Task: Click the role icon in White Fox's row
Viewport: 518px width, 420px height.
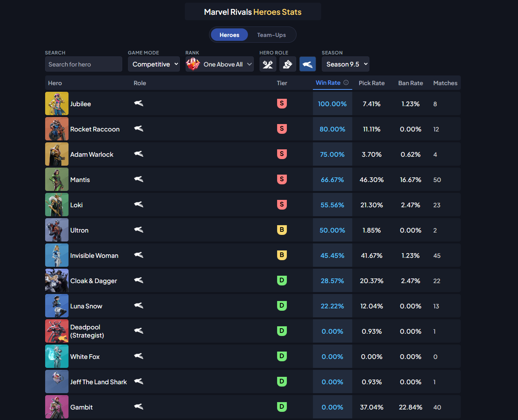Action: point(139,356)
